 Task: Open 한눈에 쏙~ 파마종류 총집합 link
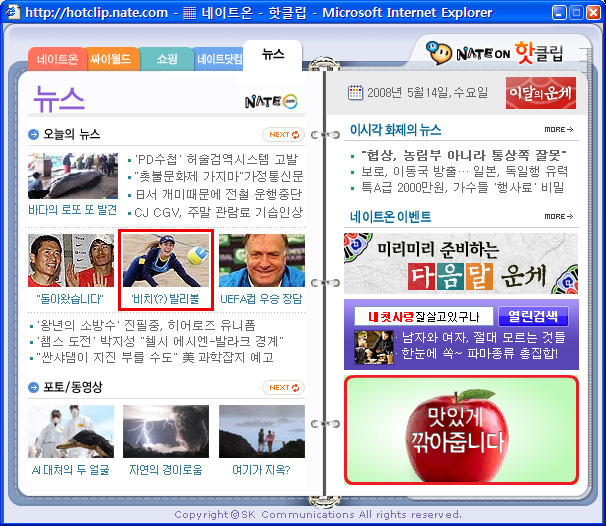(x=480, y=353)
